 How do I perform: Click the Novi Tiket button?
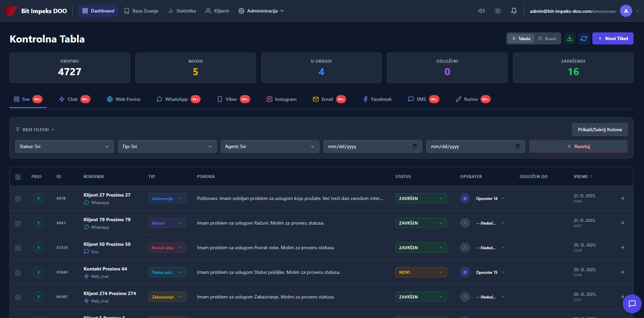coord(613,38)
